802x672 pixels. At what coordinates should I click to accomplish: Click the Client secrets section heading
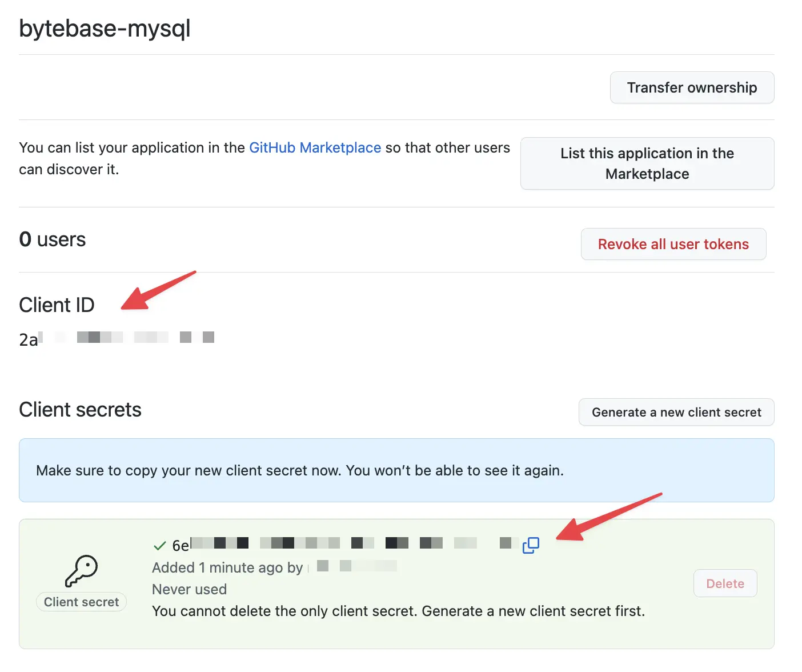point(79,409)
